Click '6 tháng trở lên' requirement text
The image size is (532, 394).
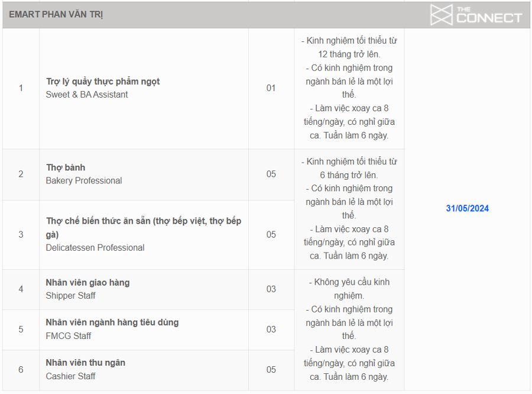[x=349, y=175]
